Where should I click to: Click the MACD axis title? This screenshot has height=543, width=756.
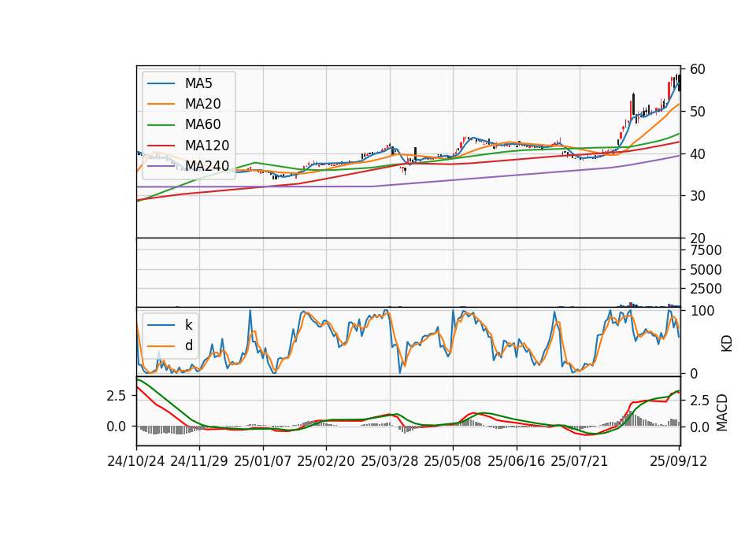tap(722, 412)
